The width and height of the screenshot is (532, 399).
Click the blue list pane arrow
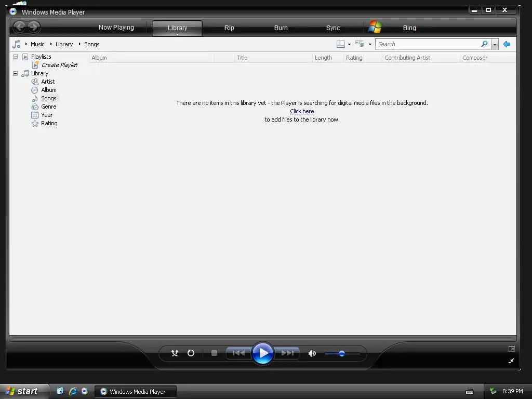(507, 44)
